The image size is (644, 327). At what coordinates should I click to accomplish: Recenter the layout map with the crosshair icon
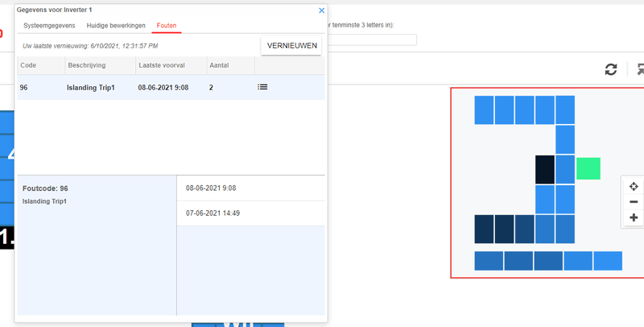click(x=634, y=187)
